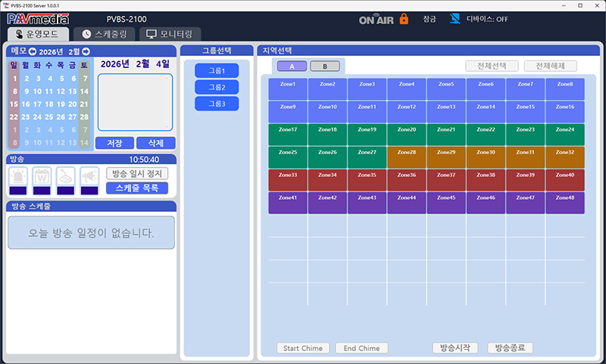Screen dimensions: 606x364
Task: Click the 스케줄 목록 button
Action: coord(136,188)
